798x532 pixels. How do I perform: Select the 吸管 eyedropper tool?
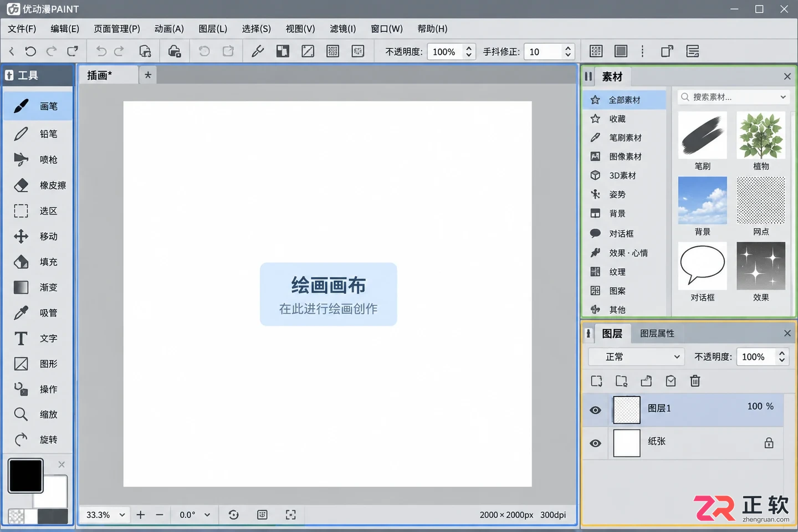click(38, 313)
